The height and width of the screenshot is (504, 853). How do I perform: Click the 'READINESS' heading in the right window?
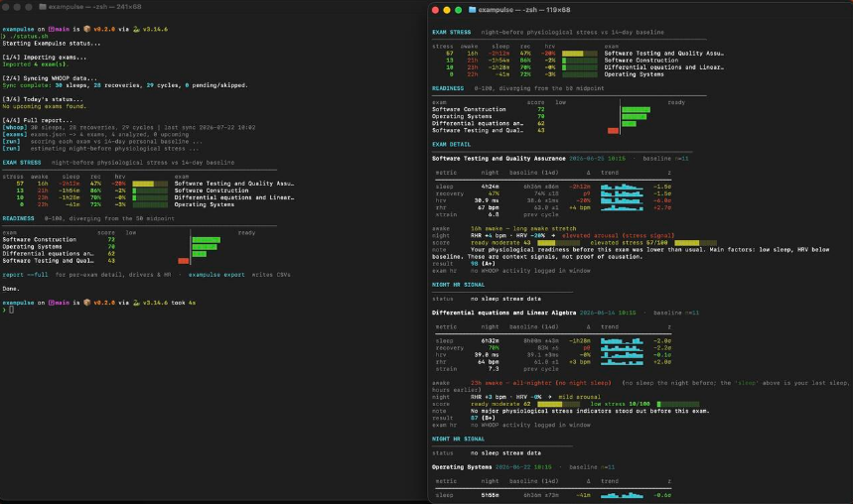click(448, 88)
